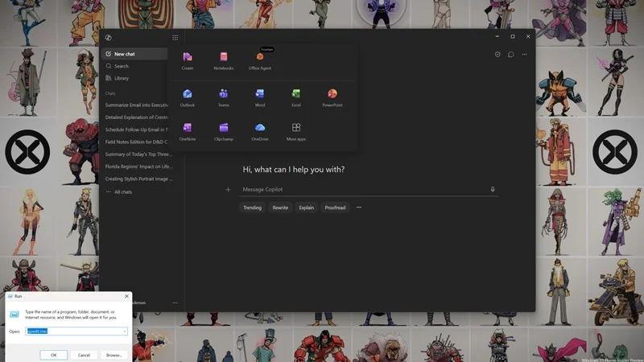Open the Summarize Email into Executive chat
This screenshot has height=362, width=644.
136,105
